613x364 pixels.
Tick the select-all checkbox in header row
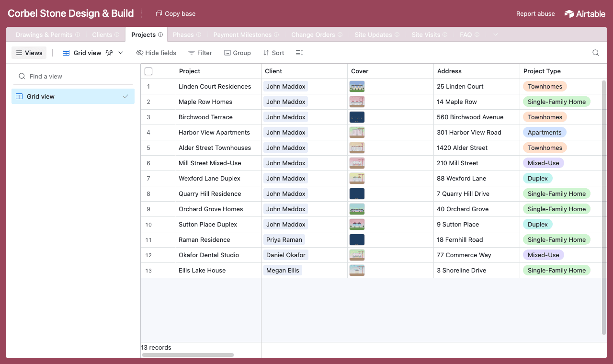point(148,71)
